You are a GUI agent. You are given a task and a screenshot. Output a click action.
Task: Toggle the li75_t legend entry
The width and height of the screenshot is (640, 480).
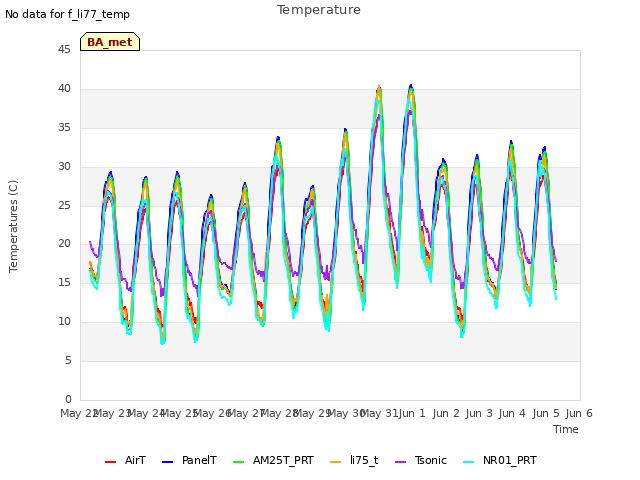pyautogui.click(x=354, y=460)
